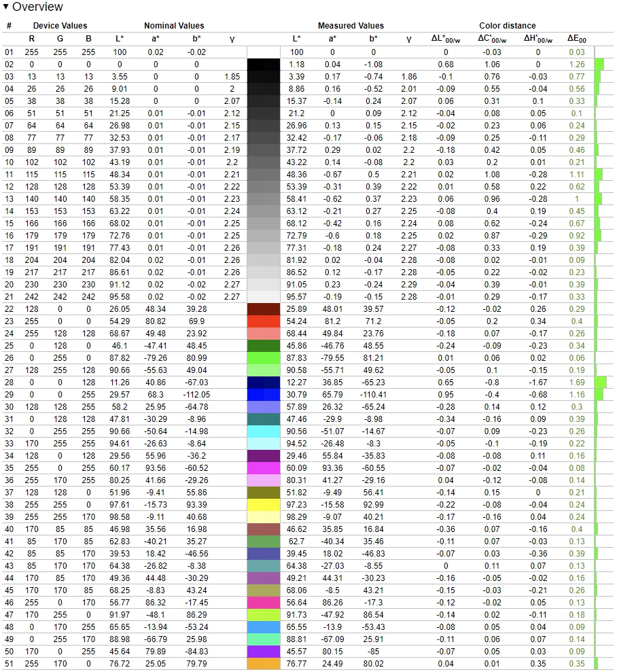The width and height of the screenshot is (617, 672).
Task: Select the violet swatch in row 50
Action: (x=264, y=652)
